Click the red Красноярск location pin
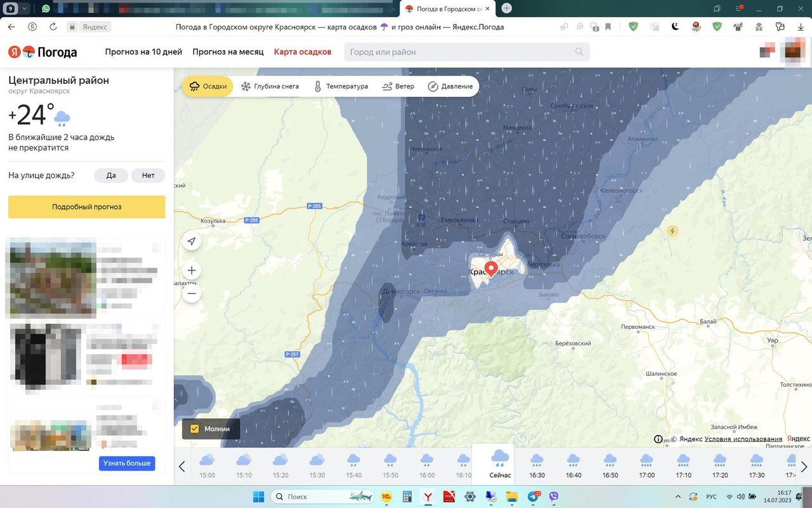 490,269
